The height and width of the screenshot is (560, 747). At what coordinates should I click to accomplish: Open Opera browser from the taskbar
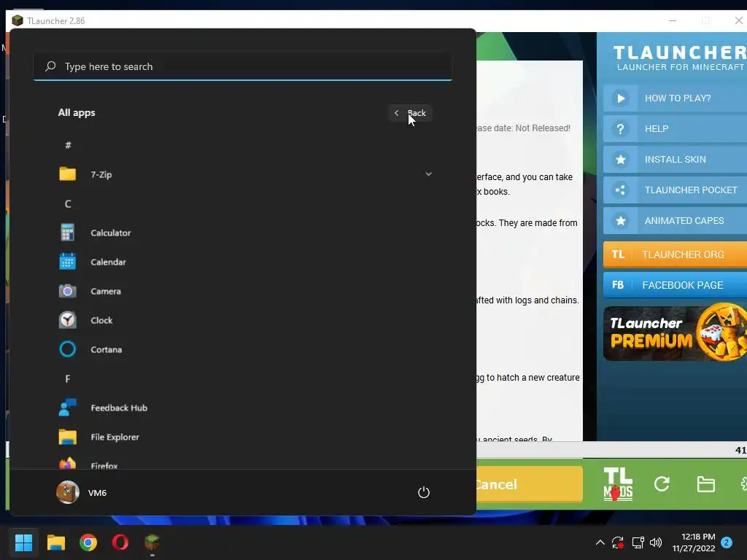120,542
